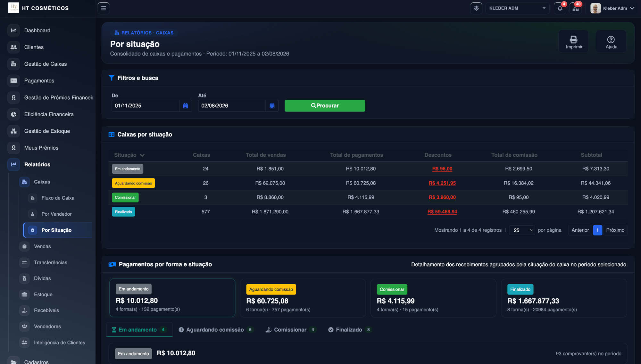Open the calendar picker for the De date

point(186,106)
